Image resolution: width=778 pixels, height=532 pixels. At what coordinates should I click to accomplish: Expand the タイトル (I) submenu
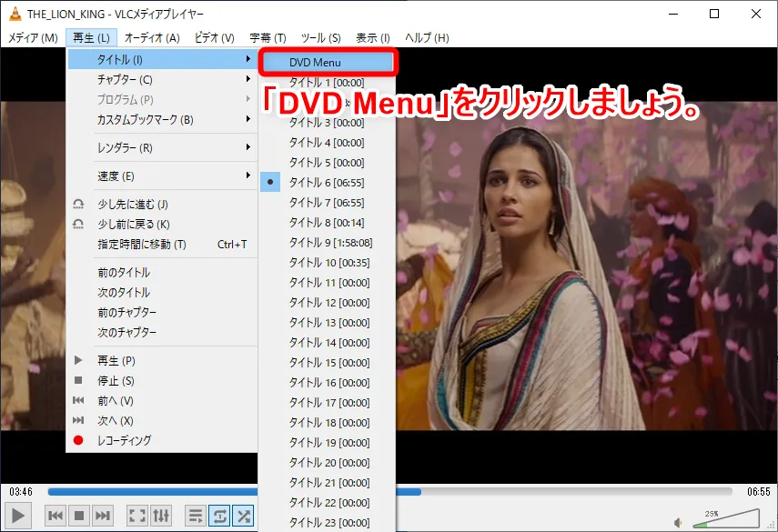pos(162,59)
